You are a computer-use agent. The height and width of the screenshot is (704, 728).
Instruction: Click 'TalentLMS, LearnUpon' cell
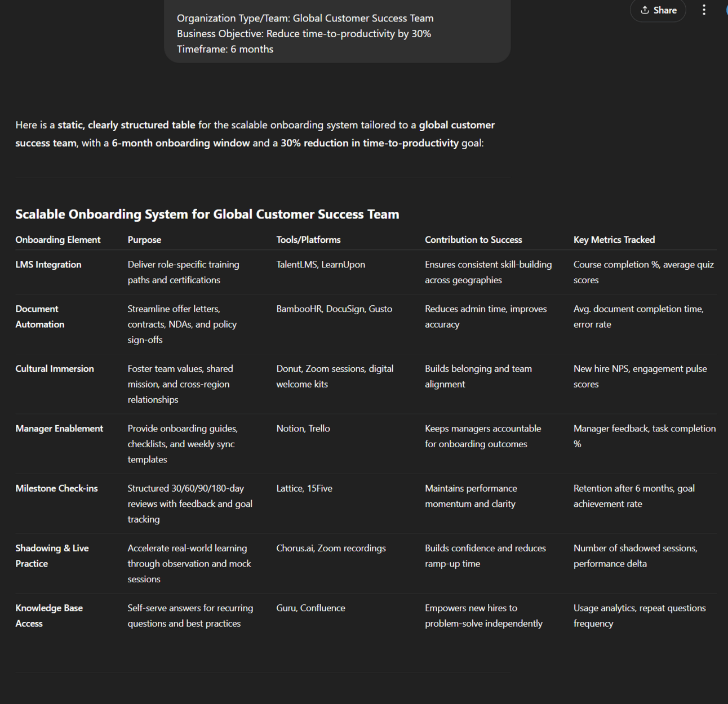coord(321,265)
